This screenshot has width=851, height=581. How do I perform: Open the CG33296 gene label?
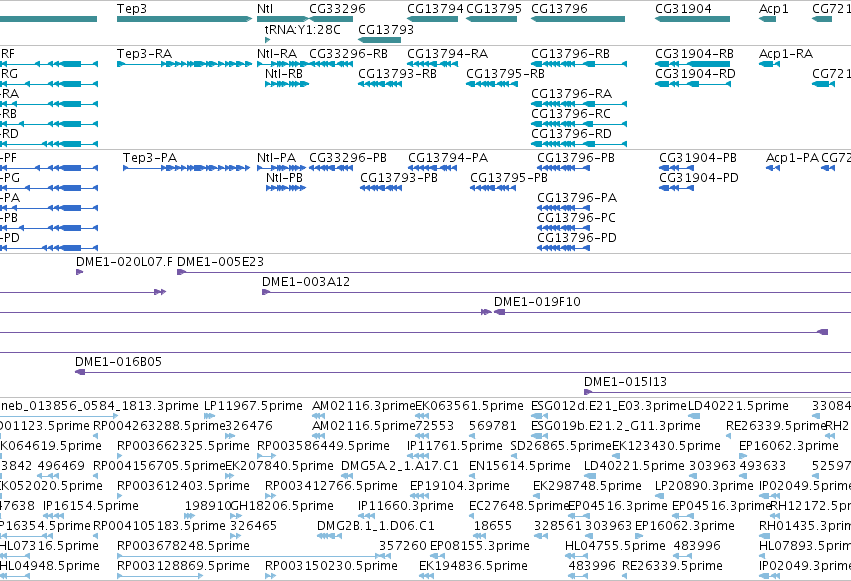[337, 9]
